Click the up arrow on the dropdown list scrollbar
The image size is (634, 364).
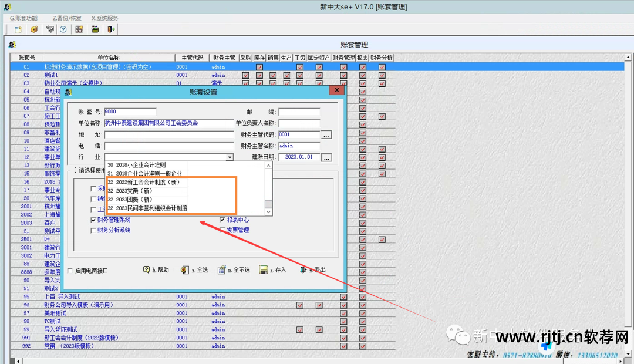(268, 166)
